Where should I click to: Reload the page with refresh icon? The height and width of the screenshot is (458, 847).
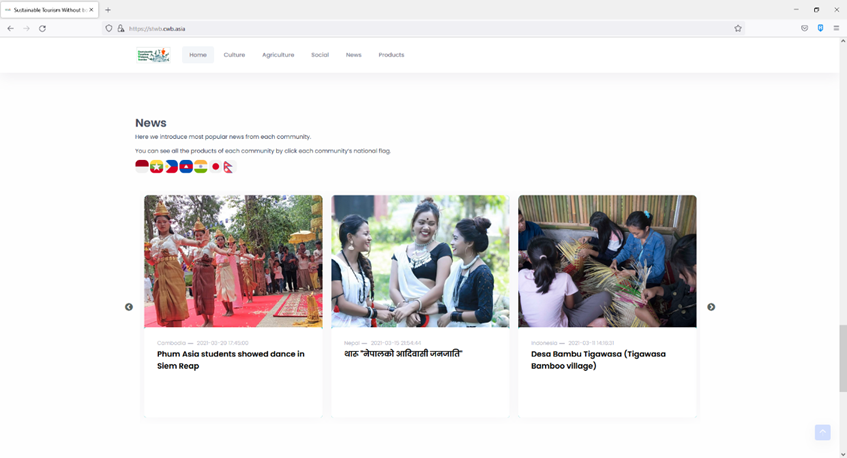(x=42, y=29)
